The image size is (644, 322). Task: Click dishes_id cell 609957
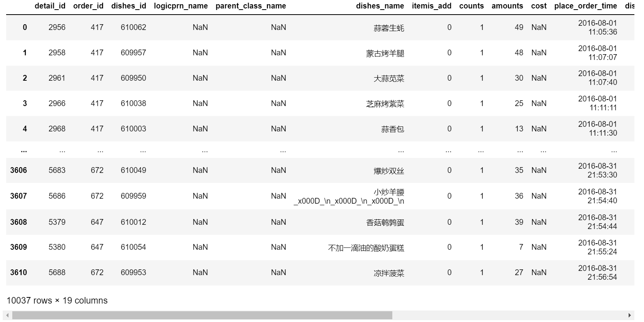(133, 53)
